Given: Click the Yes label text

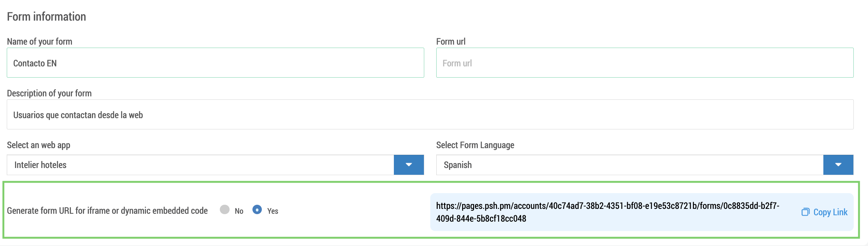Looking at the screenshot, I should click(273, 211).
